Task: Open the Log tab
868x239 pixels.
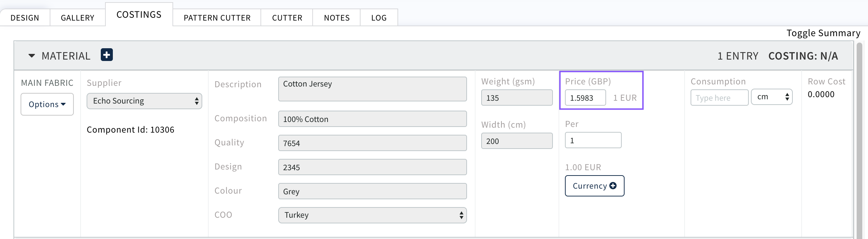Action: [379, 18]
